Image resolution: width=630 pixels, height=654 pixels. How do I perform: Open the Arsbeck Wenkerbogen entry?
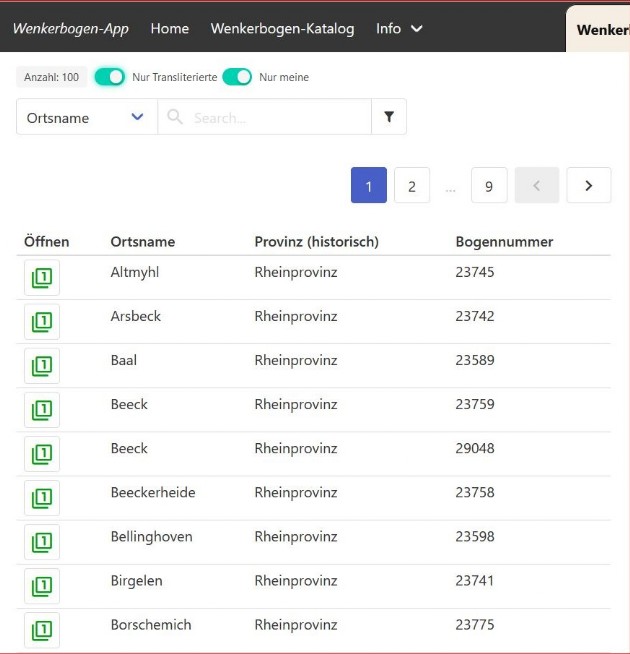pos(42,322)
